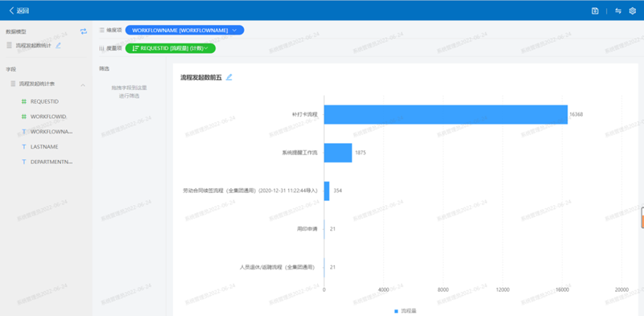
Task: Click the 系统提醒工作流 bar
Action: [x=338, y=153]
